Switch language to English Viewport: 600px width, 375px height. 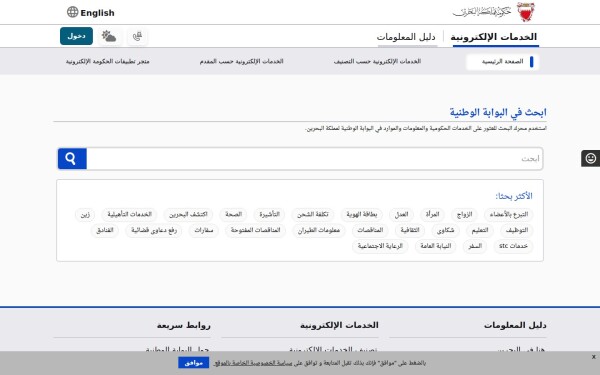click(97, 13)
